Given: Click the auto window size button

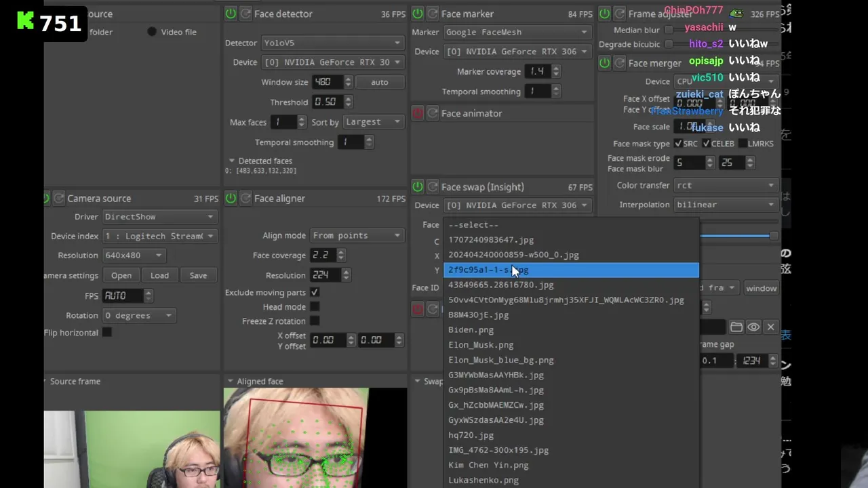Looking at the screenshot, I should (380, 82).
